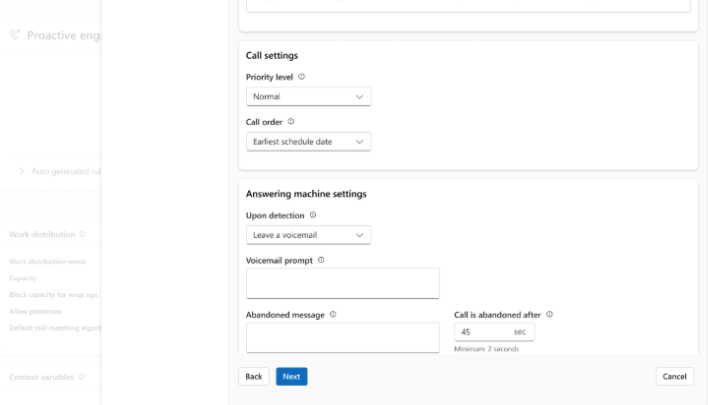
Task: Open the Call order dropdown
Action: pyautogui.click(x=308, y=142)
